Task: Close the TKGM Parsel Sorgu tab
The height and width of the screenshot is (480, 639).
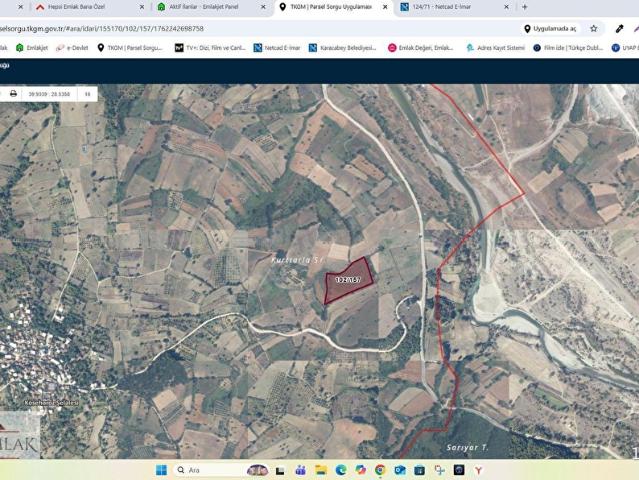Action: pyautogui.click(x=386, y=7)
